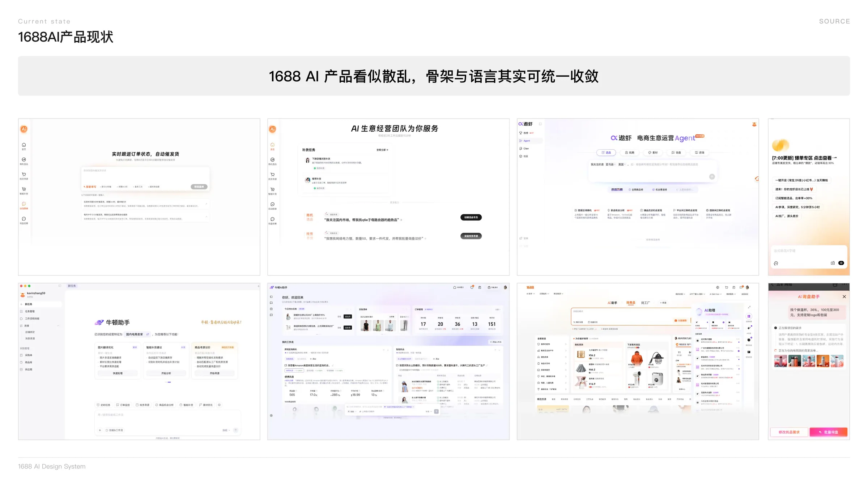The image size is (868, 488).
Task: Click the globe icon in 1688 header
Action: point(718,288)
